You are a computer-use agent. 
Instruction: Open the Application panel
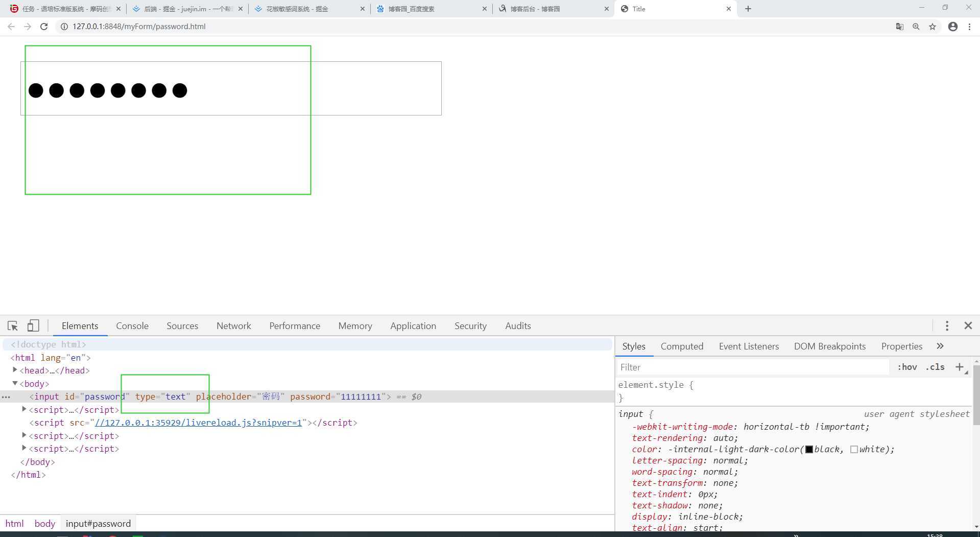(x=413, y=326)
